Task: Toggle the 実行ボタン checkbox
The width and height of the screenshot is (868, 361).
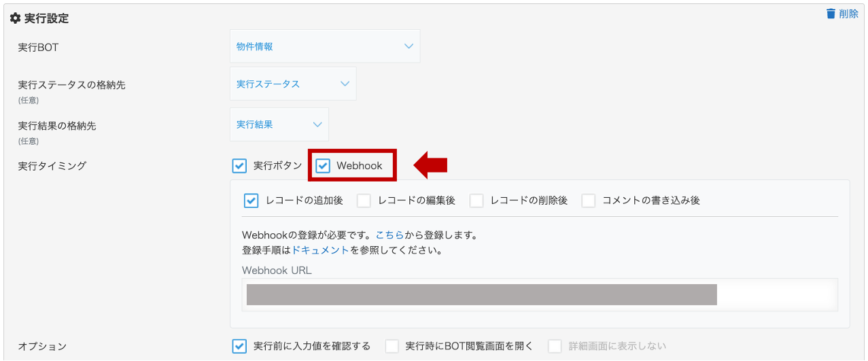Action: (x=239, y=165)
